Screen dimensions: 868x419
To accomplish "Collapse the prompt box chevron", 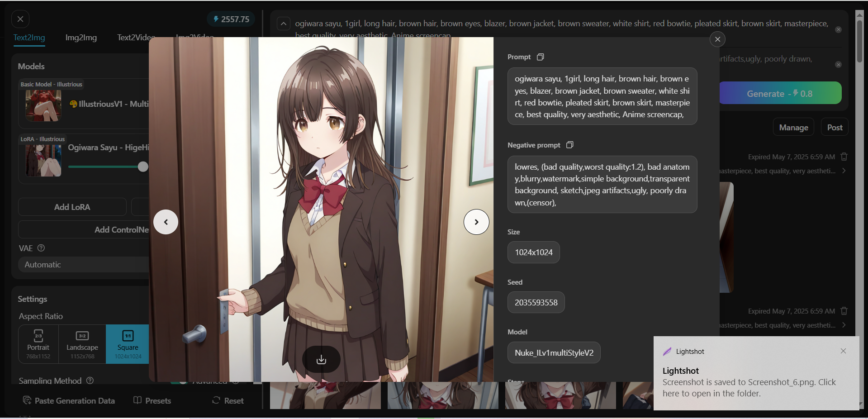I will click(x=283, y=24).
